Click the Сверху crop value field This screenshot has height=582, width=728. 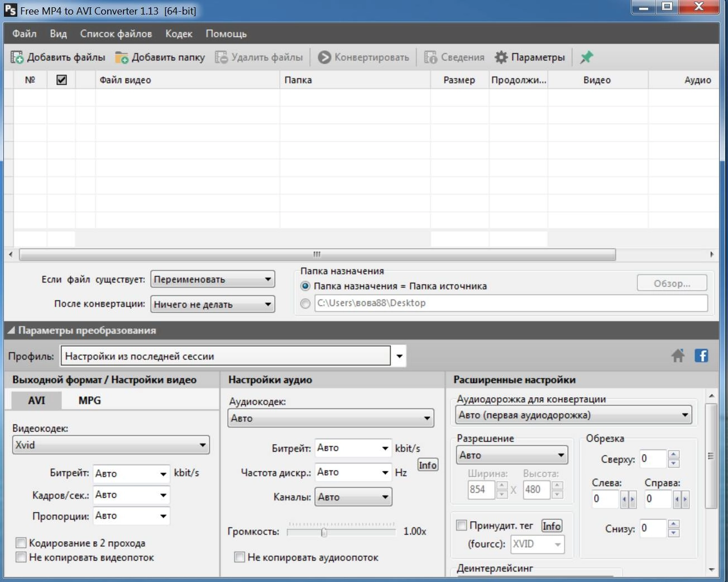point(653,459)
